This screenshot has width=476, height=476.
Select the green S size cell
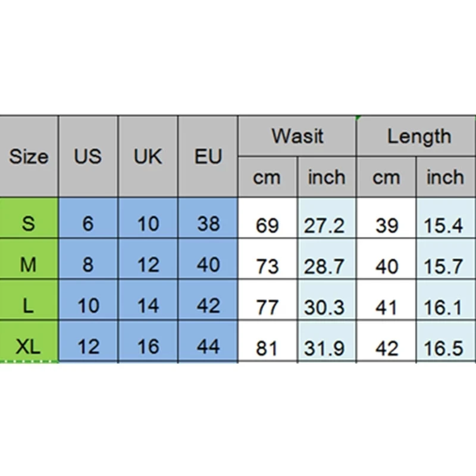coord(29,224)
